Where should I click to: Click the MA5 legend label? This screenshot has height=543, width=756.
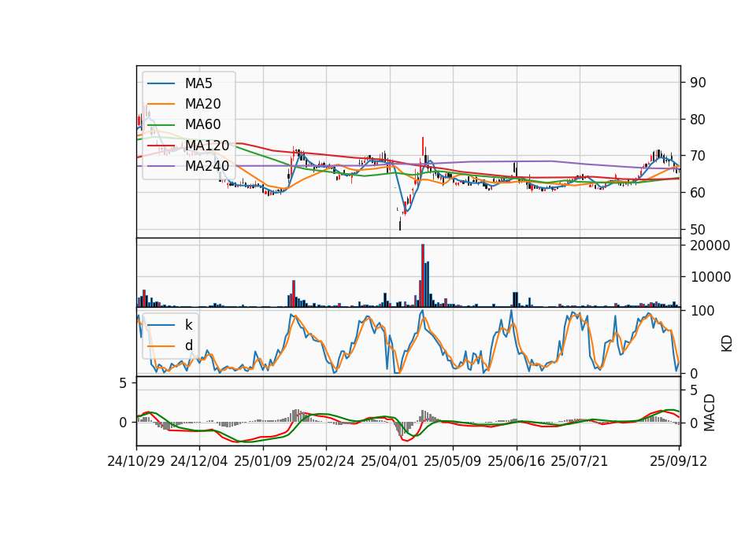pos(198,83)
